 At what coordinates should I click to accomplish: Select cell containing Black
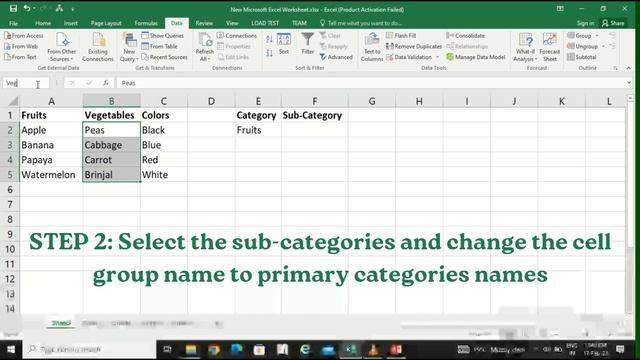coord(164,130)
